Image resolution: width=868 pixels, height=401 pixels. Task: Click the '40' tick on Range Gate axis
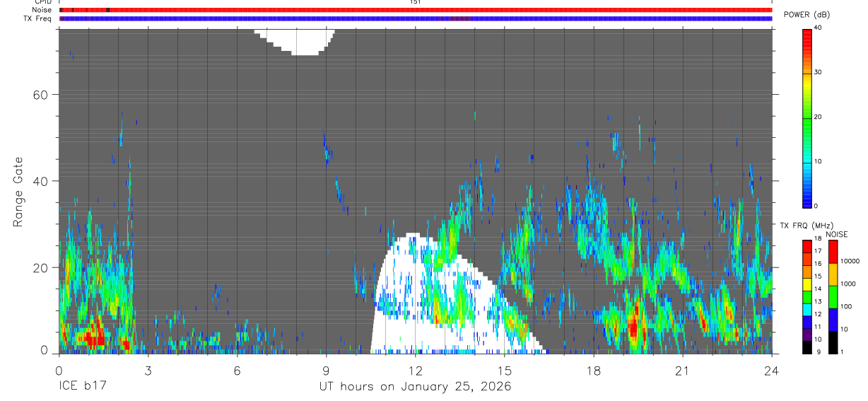click(40, 181)
